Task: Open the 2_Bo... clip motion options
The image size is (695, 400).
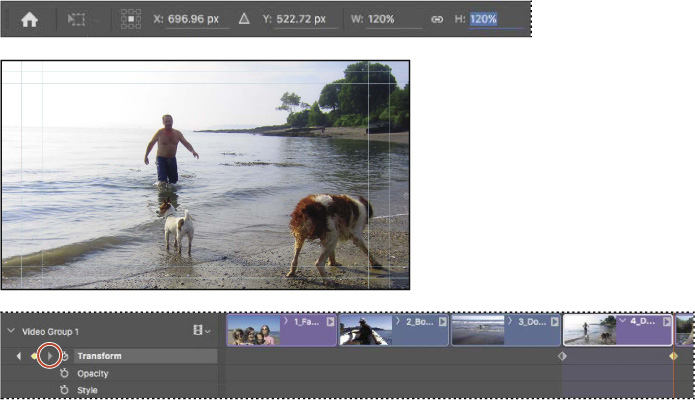Action: tap(442, 322)
